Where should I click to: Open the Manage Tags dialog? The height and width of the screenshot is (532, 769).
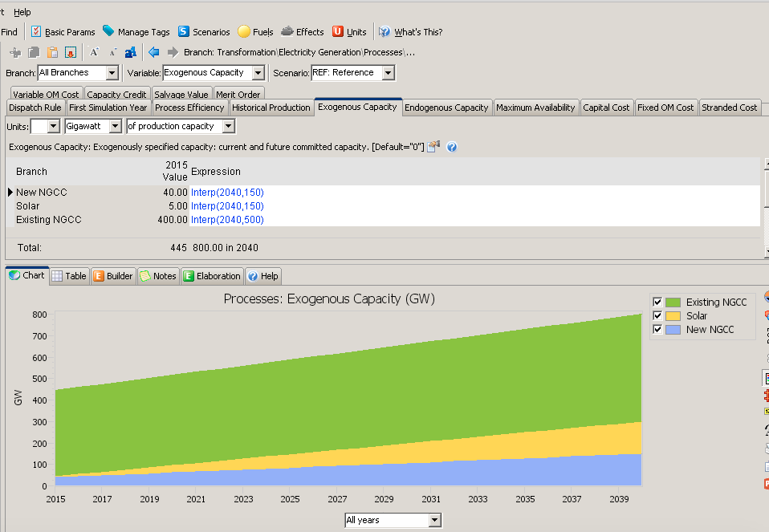coord(136,32)
